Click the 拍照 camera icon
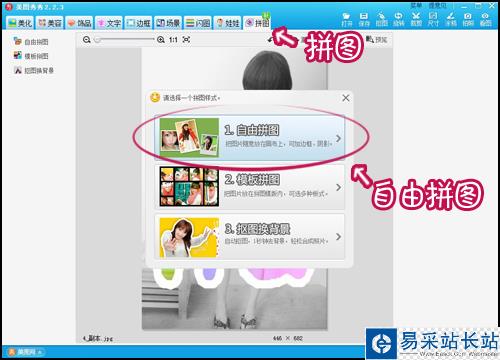This screenshot has height=360, width=500. 468,19
